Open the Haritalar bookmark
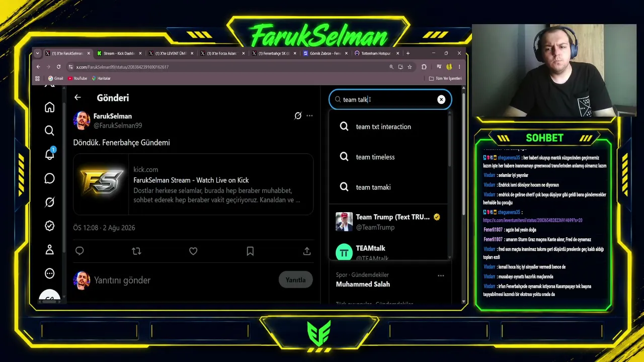This screenshot has width=644, height=362. pos(101,78)
